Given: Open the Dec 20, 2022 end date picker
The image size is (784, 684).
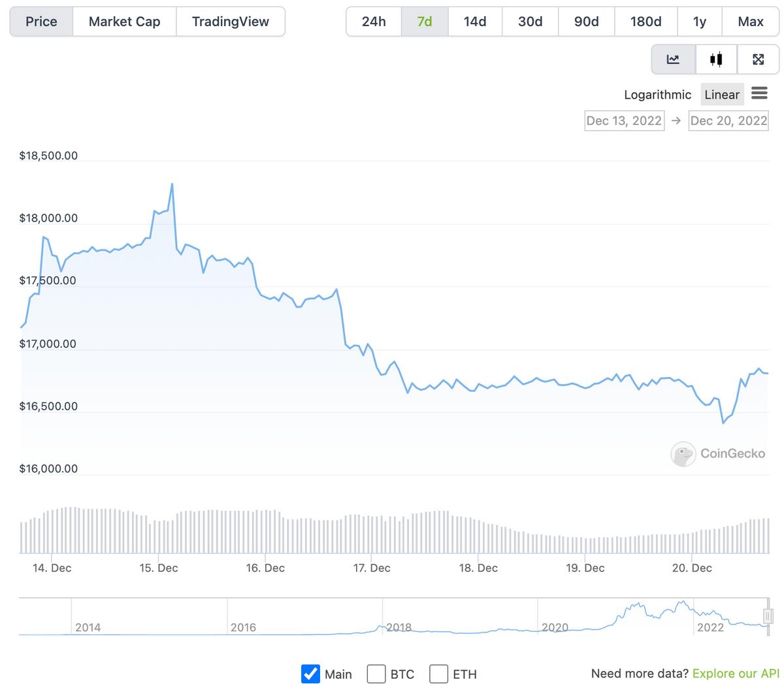Looking at the screenshot, I should [x=728, y=120].
